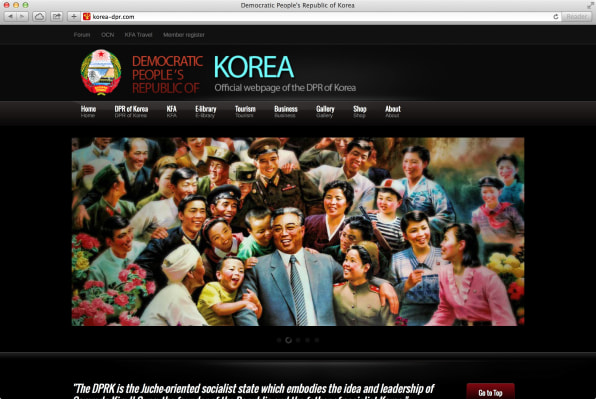Viewport: 596px width, 399px height.
Task: Reload the page with refresh icon
Action: tap(556, 16)
